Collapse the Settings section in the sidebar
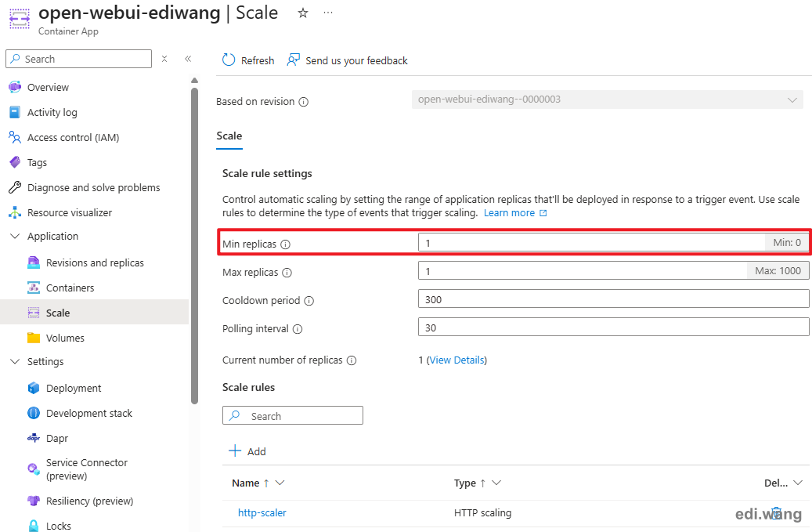Screen dimensions: 812x532 pos(15,361)
